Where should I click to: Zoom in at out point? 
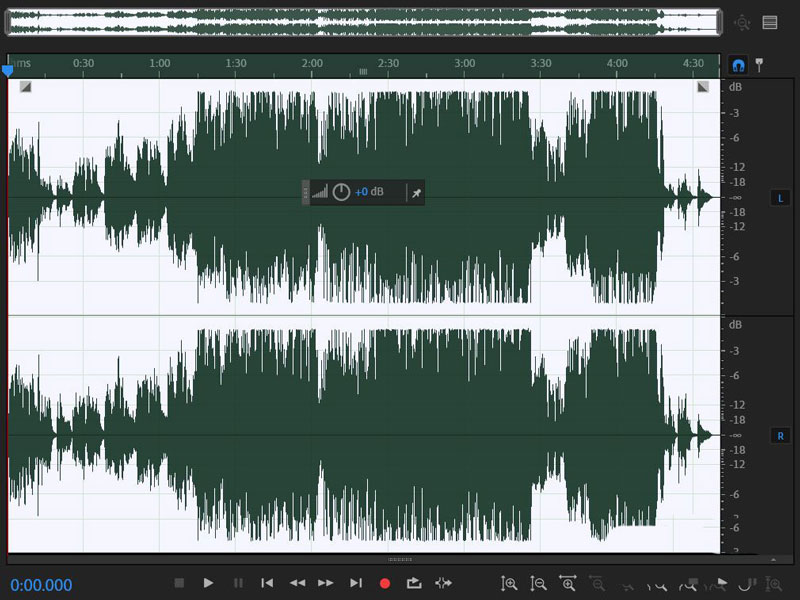pyautogui.click(x=687, y=585)
